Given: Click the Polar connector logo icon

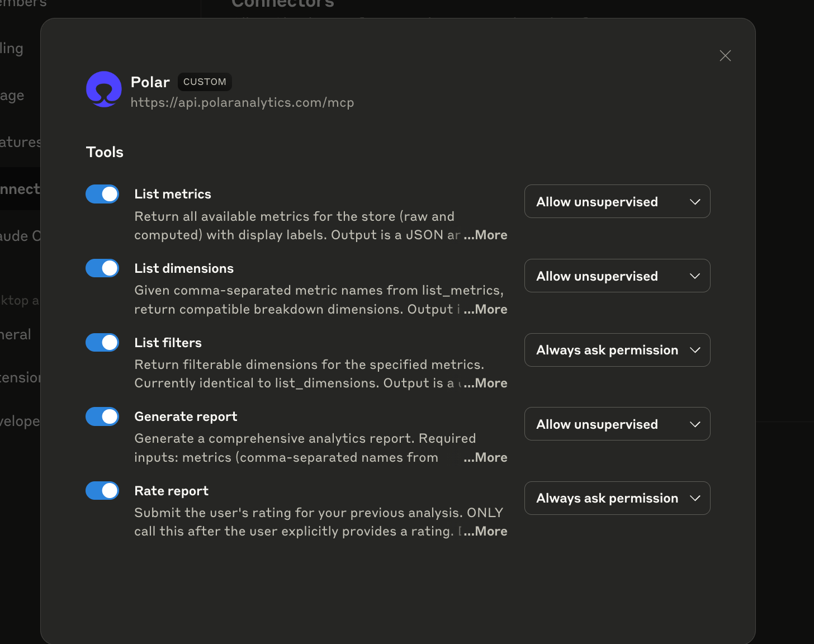Looking at the screenshot, I should [x=104, y=89].
